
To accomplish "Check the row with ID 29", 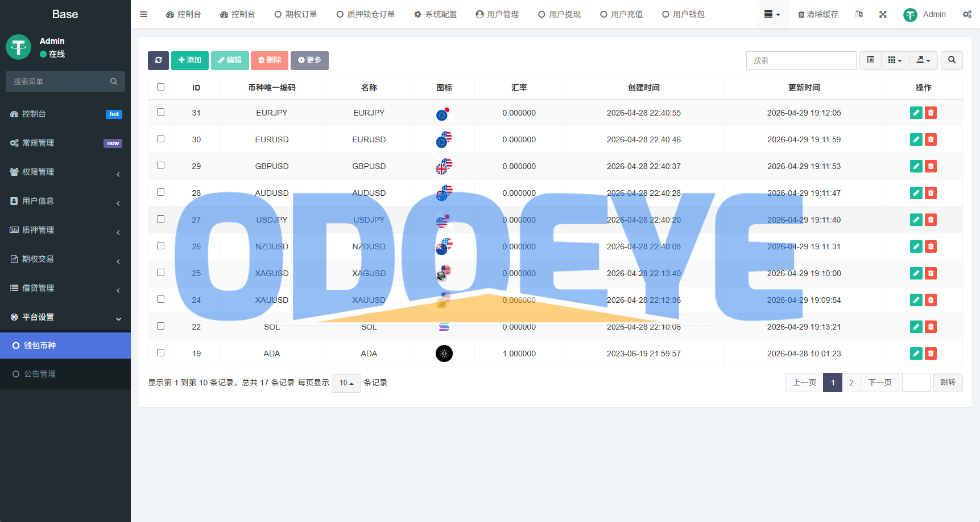I will pyautogui.click(x=160, y=166).
